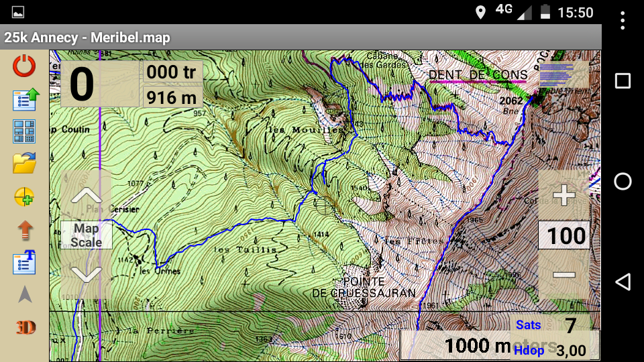Tap the orange up arrow icon
Screen dimensions: 644x362
pyautogui.click(x=24, y=230)
